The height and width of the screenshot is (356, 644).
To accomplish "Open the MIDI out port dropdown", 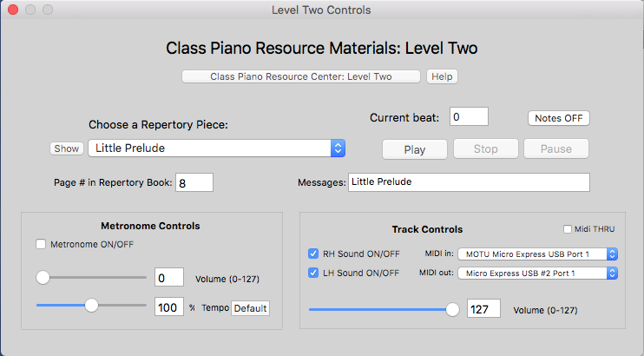I will tap(538, 274).
